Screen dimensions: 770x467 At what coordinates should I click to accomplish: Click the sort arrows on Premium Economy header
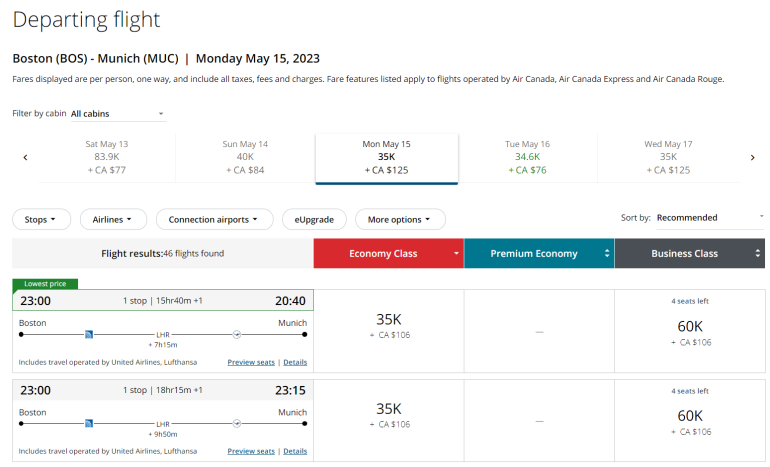click(605, 254)
